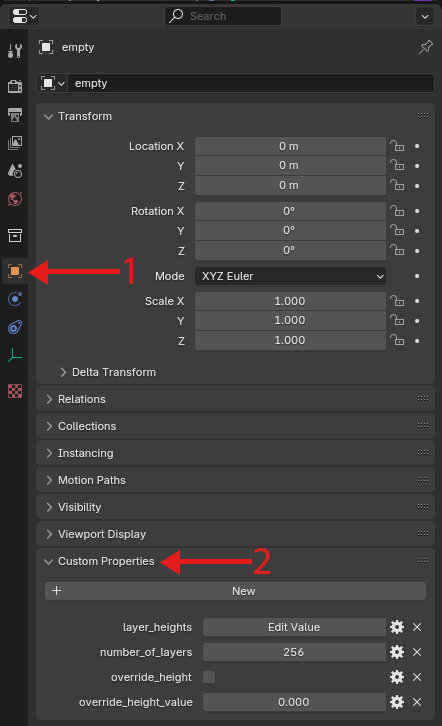
Task: Lock the Location Y axis
Action: pyautogui.click(x=397, y=166)
